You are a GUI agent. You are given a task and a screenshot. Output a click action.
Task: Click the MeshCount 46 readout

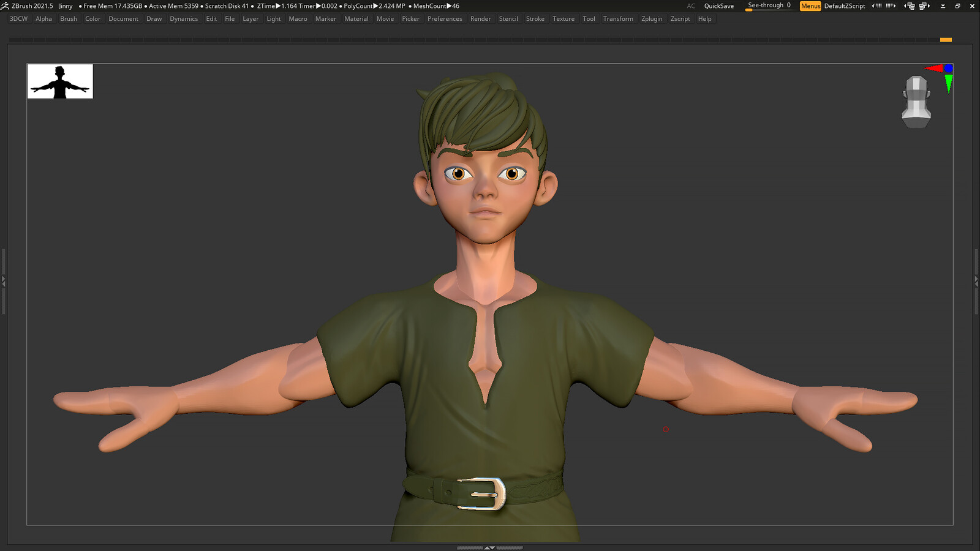[x=436, y=6]
